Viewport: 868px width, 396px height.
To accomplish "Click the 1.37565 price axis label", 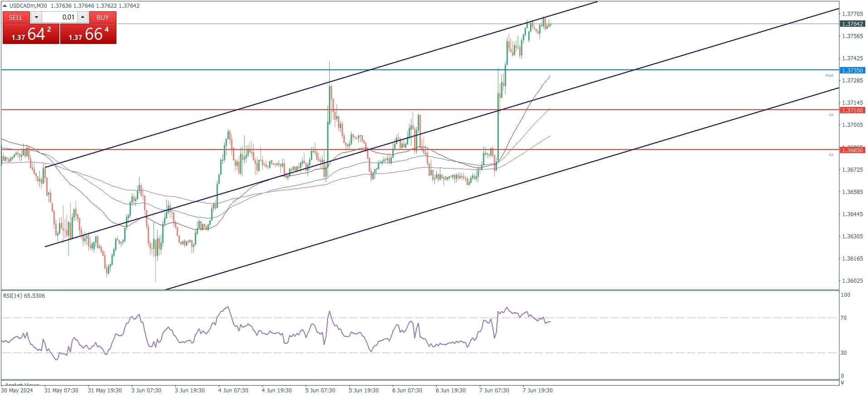I will 852,36.
